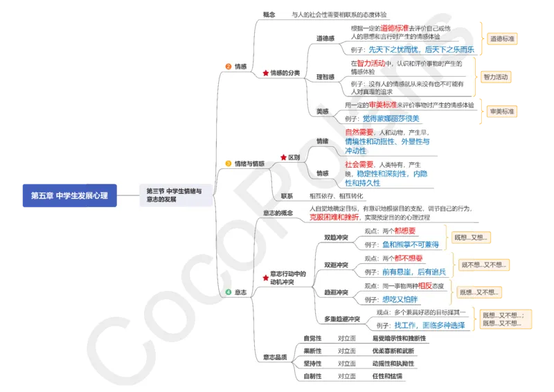Select the 双趋冲突 node

click(x=336, y=238)
